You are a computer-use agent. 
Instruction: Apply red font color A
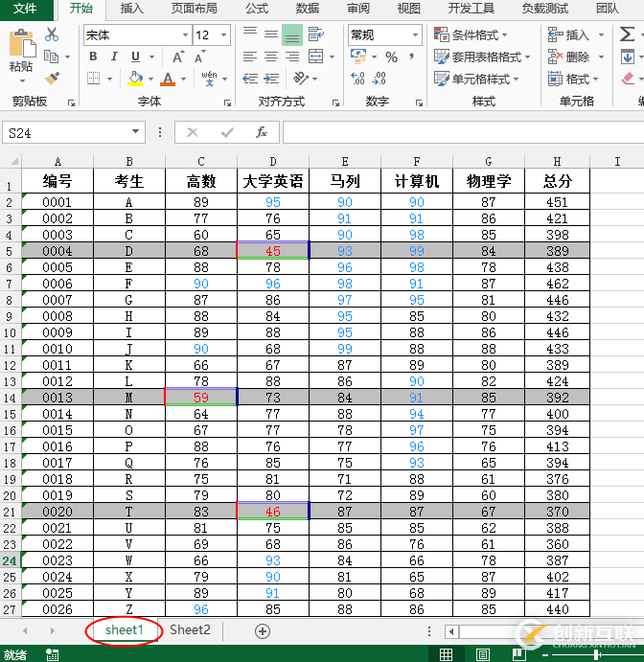coord(168,79)
